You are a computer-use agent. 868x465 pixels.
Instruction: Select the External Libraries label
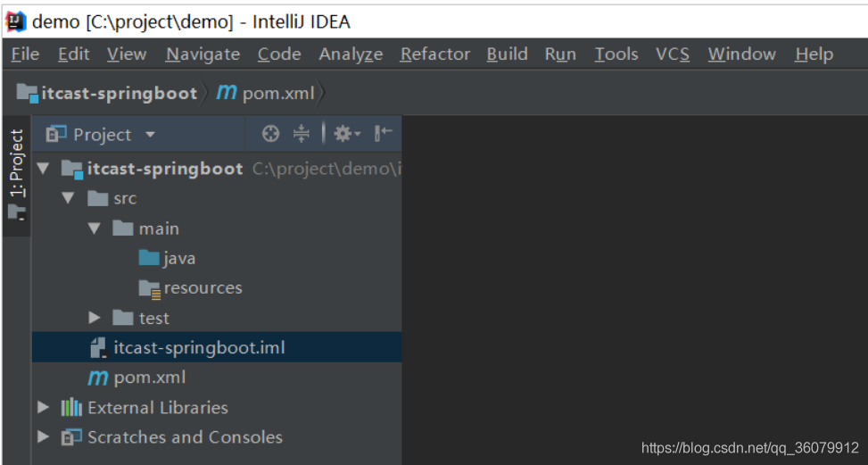point(158,407)
